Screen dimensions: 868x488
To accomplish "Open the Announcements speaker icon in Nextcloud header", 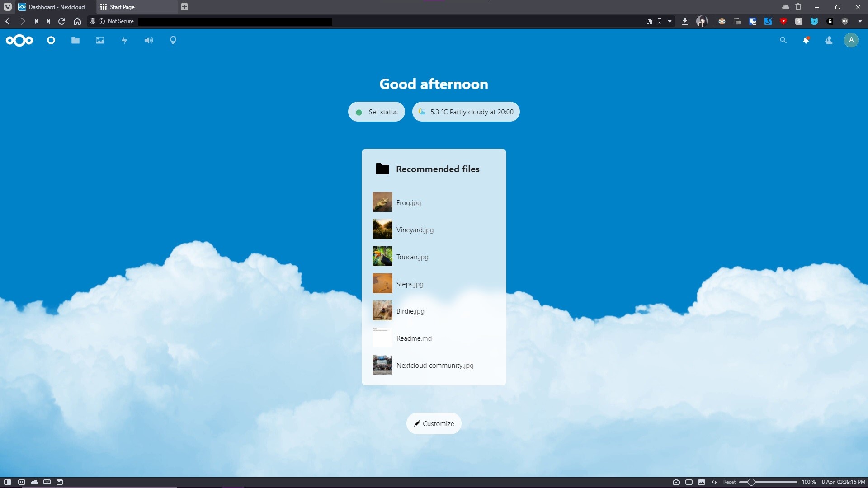I will click(149, 40).
